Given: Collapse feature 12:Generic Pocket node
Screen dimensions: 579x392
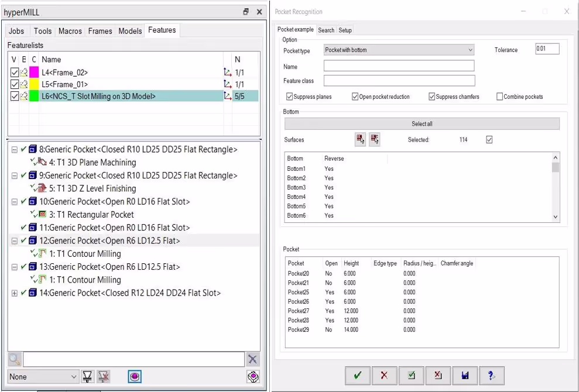Looking at the screenshot, I should point(15,241).
